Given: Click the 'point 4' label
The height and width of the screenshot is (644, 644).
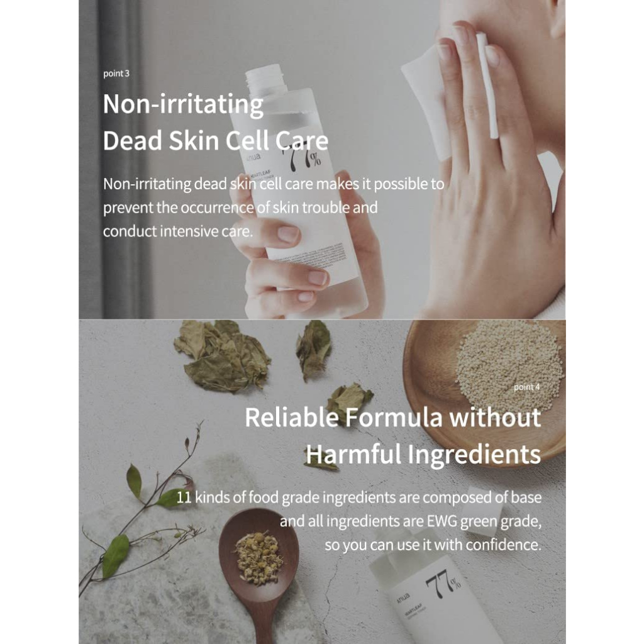Looking at the screenshot, I should pyautogui.click(x=527, y=387).
